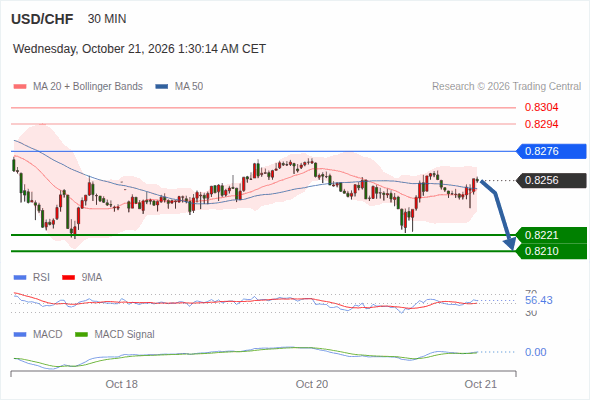Click the 0.8294 resistance level label
The height and width of the screenshot is (400, 590).
pos(541,124)
